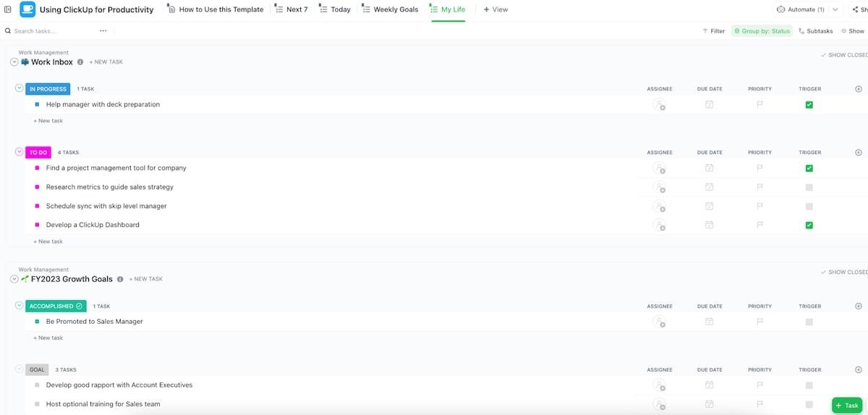Collapse the Work Inbox list

click(14, 62)
